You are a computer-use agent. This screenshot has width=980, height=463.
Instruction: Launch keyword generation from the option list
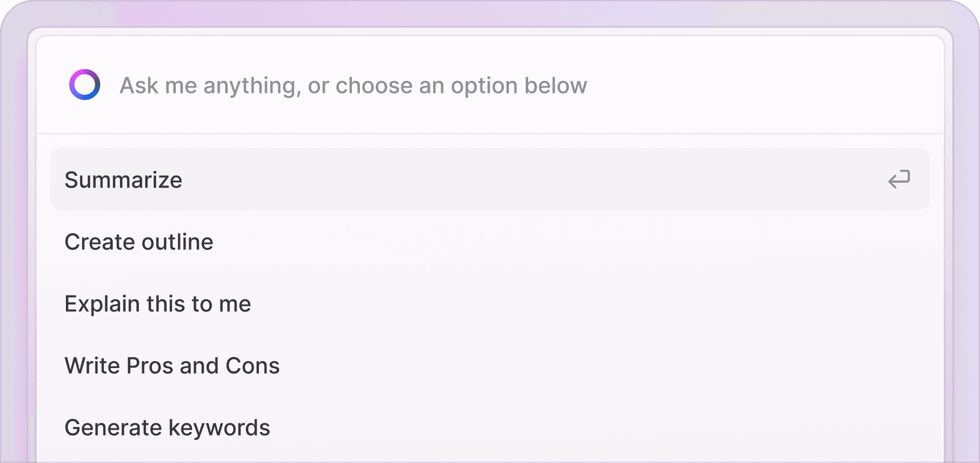pyautogui.click(x=490, y=427)
